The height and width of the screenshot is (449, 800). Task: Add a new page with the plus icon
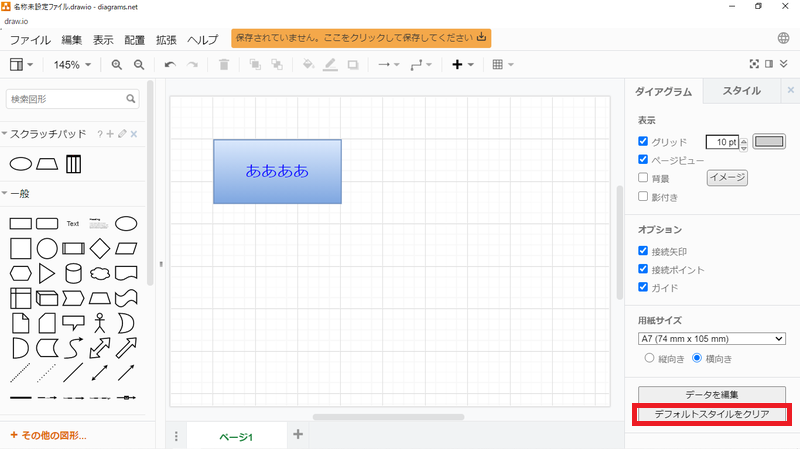pos(297,434)
